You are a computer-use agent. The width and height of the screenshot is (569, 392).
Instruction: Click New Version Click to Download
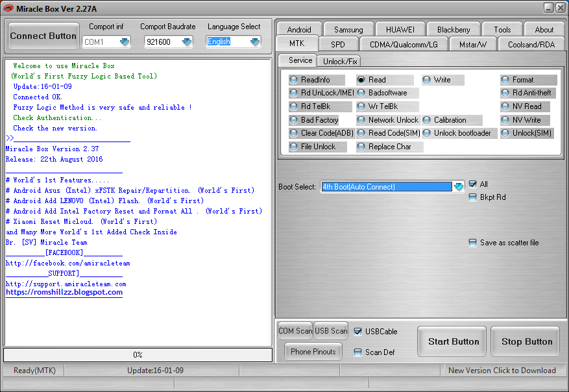tap(502, 370)
